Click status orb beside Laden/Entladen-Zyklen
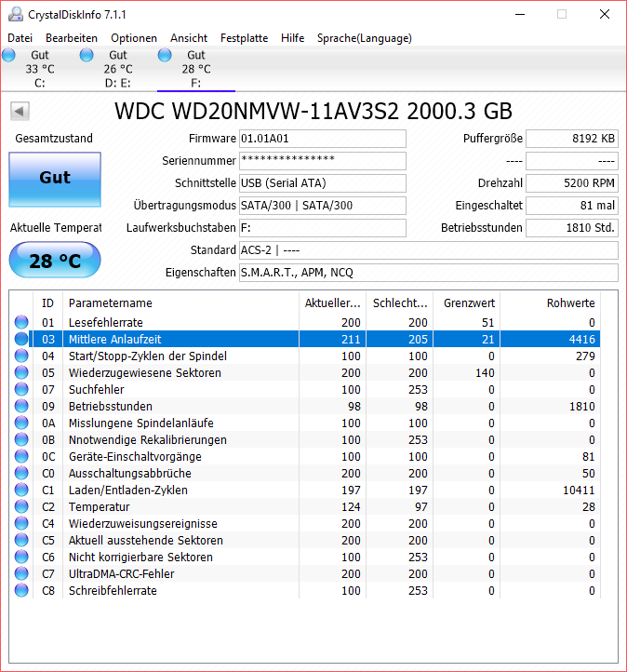The height and width of the screenshot is (672, 627). (x=21, y=490)
